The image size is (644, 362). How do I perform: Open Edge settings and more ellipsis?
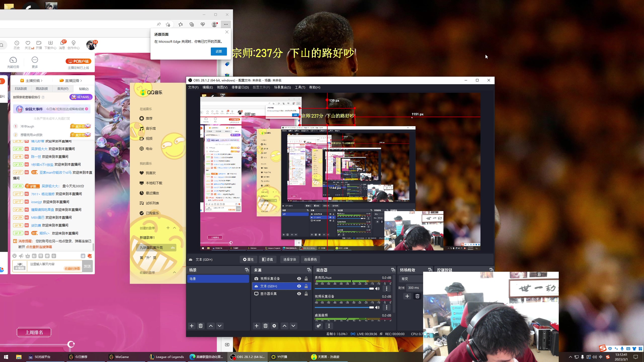tap(226, 24)
